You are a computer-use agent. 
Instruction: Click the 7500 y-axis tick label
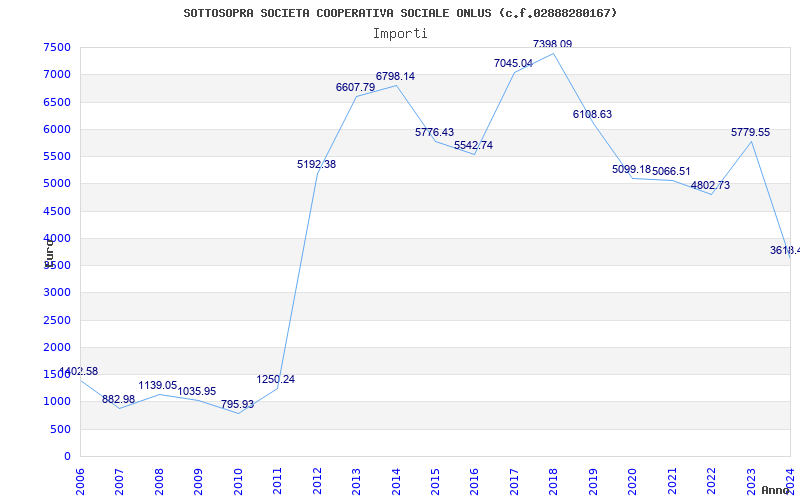[x=57, y=47]
